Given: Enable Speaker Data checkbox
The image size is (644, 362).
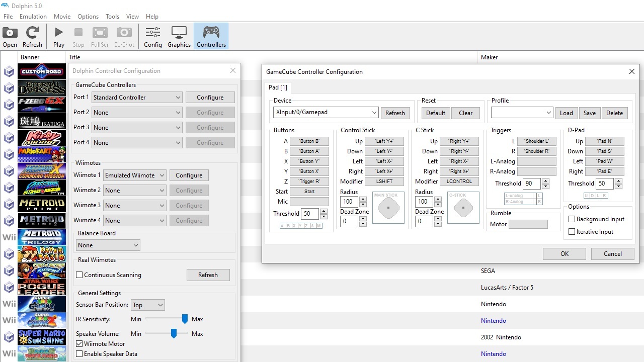Looking at the screenshot, I should coord(79,354).
